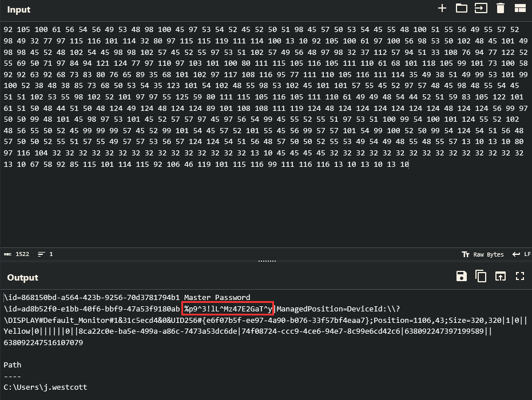
Task: Click the red highlighted password string
Action: (228, 309)
